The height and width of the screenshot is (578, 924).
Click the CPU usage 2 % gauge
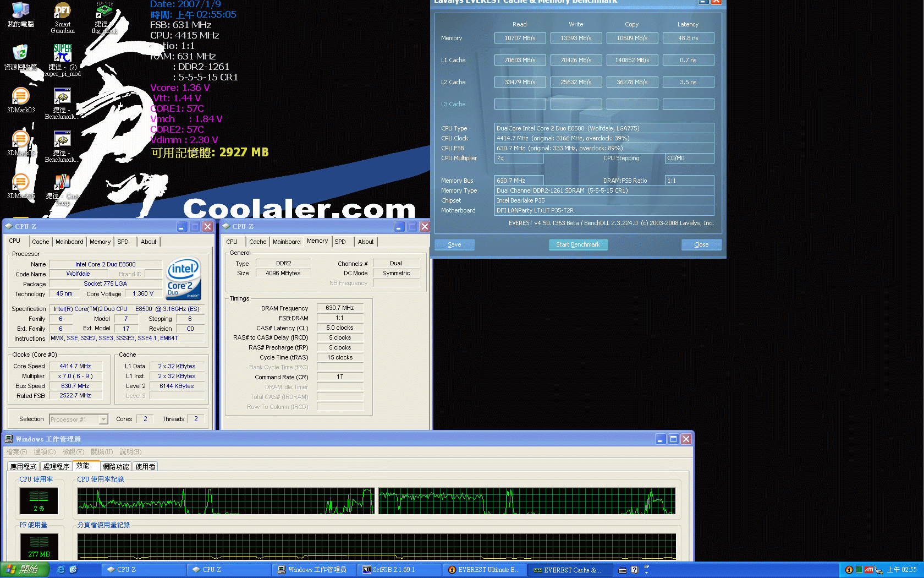click(x=39, y=500)
